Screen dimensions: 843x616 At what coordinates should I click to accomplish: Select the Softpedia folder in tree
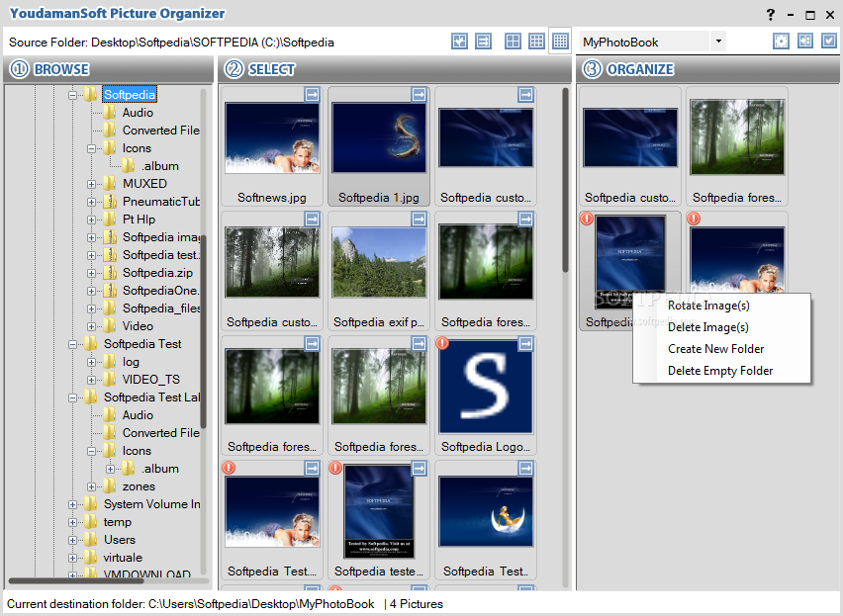pos(130,95)
